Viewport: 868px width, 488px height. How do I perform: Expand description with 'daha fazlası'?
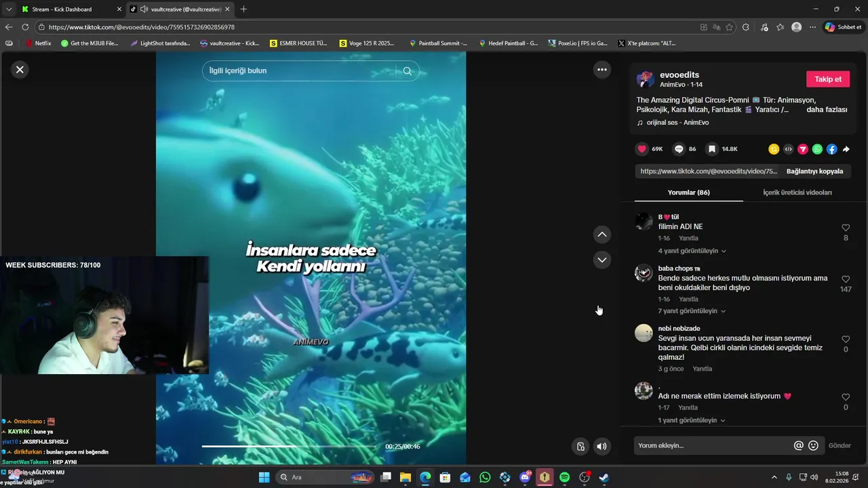click(827, 109)
